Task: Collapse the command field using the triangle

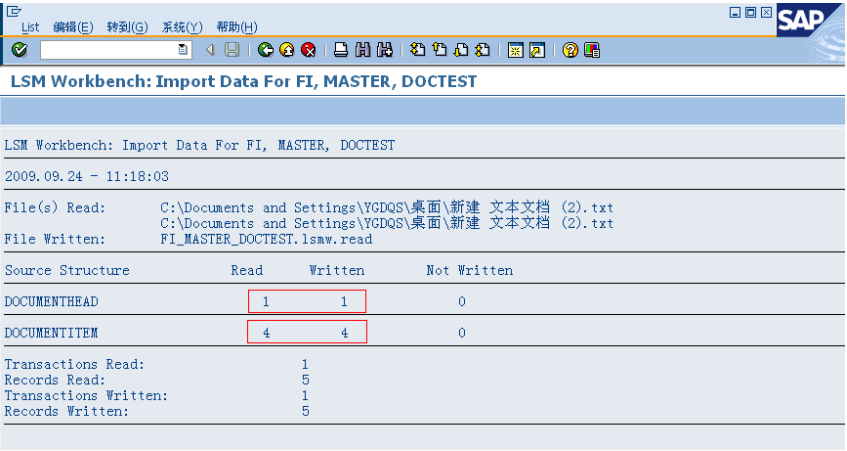Action: coord(210,50)
